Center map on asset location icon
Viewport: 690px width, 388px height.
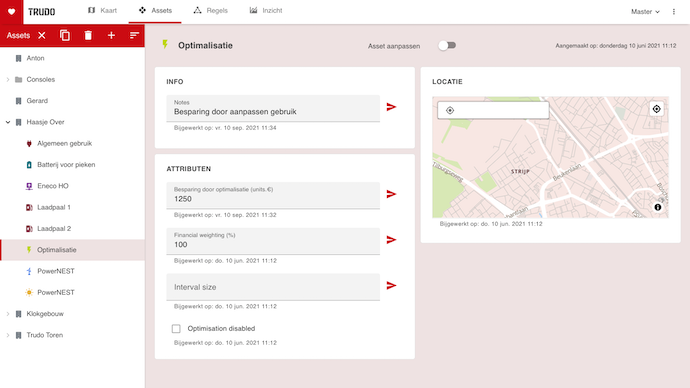point(656,109)
